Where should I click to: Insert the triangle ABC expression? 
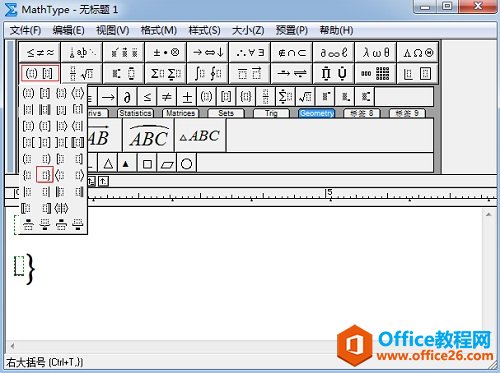(200, 136)
